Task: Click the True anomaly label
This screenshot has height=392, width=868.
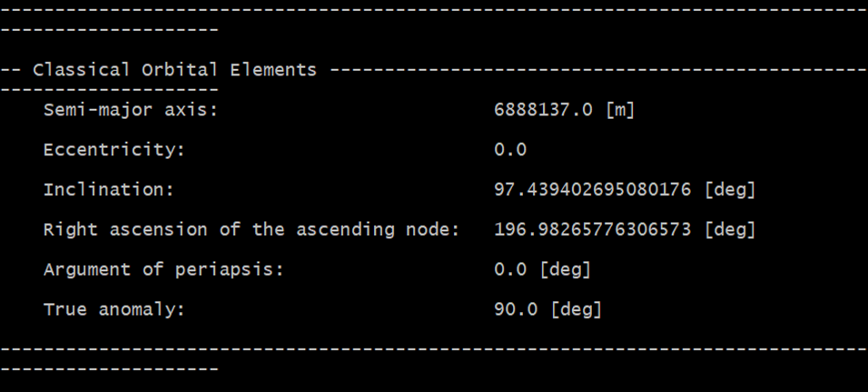Action: point(113,310)
